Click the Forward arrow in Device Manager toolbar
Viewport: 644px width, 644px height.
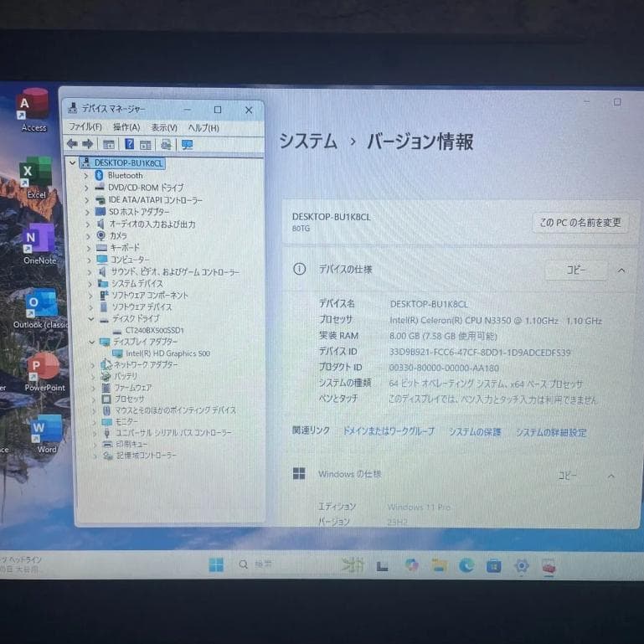pos(87,144)
